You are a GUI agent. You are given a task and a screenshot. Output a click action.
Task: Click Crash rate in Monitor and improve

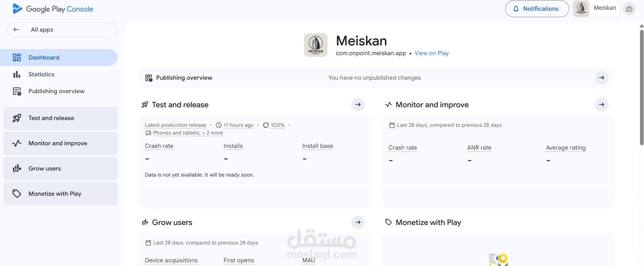[403, 148]
